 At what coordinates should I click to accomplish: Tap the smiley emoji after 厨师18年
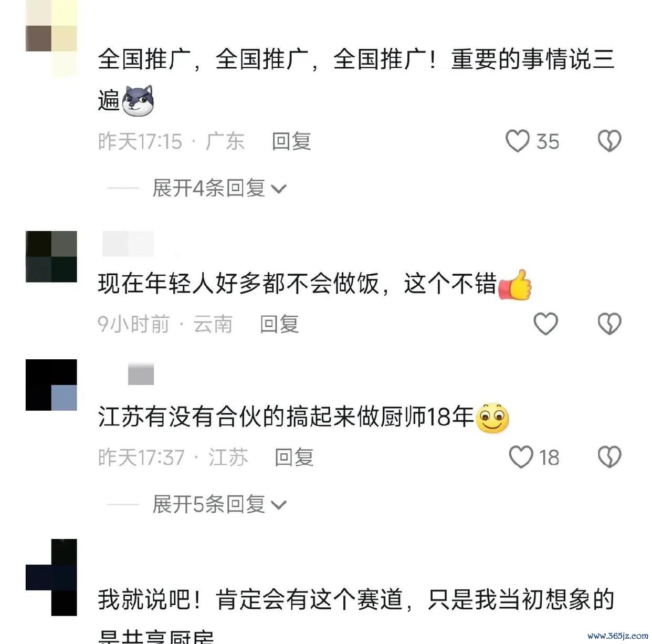492,418
